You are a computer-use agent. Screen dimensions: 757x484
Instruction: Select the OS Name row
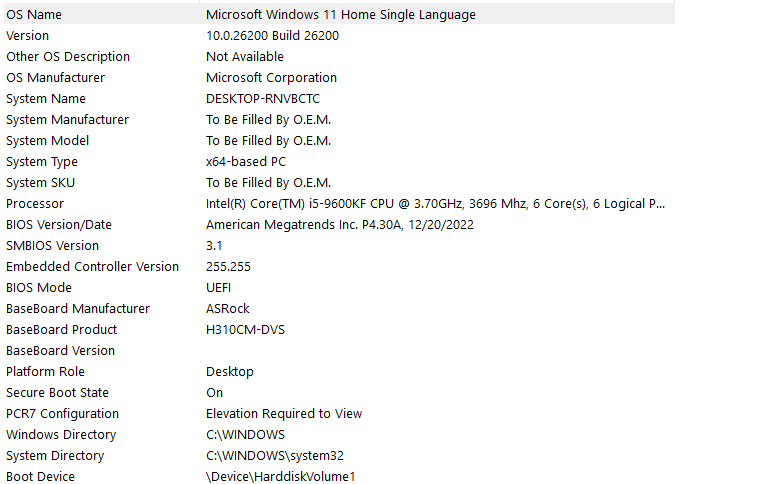click(36, 15)
